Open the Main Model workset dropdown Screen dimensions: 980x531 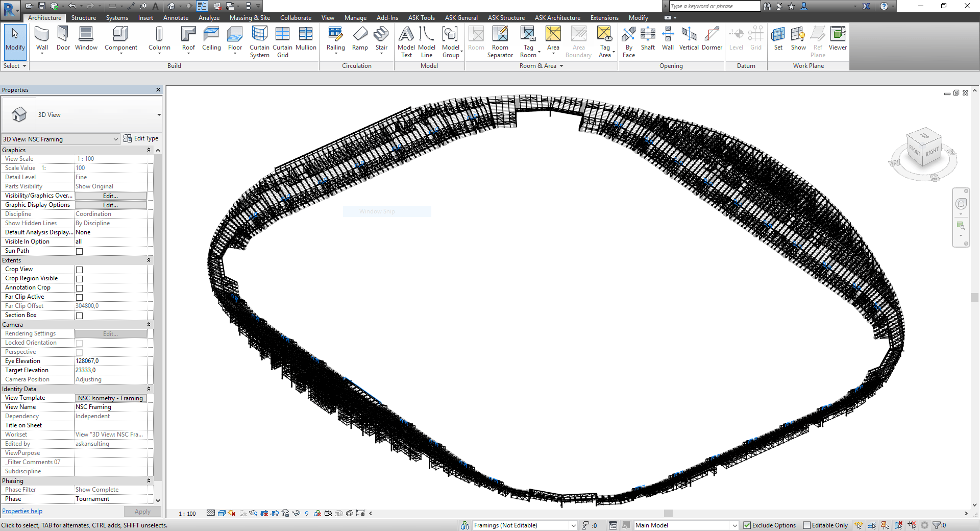coord(735,525)
